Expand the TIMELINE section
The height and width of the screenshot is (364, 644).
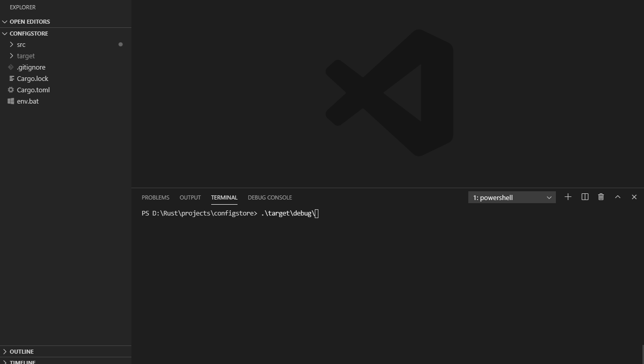tap(65, 361)
